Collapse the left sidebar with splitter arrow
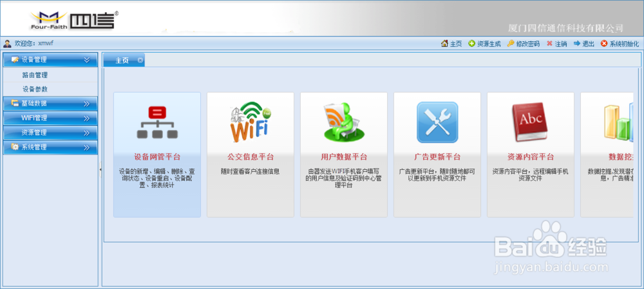 [100, 169]
